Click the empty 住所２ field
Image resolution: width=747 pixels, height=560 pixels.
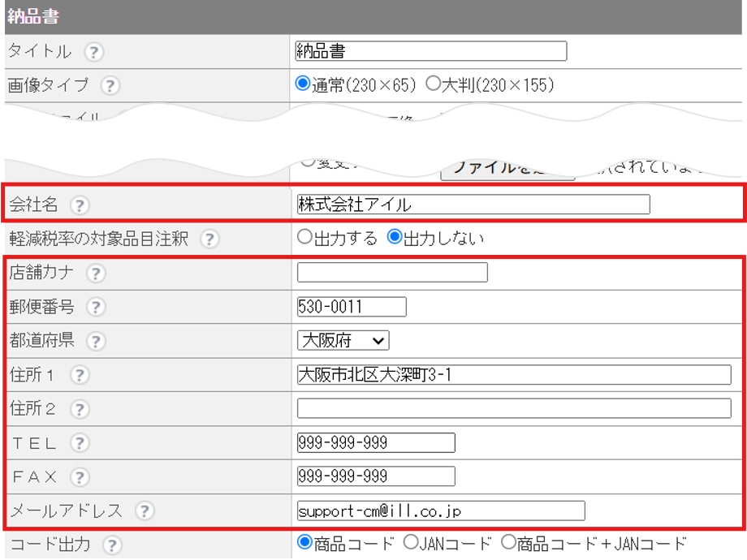514,408
